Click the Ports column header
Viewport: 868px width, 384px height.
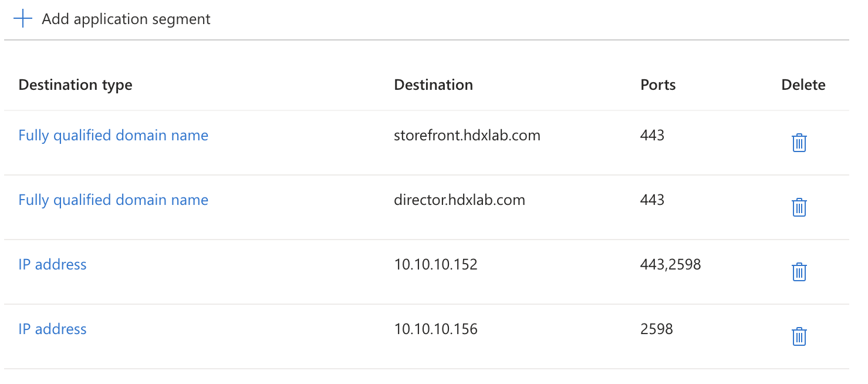pos(657,85)
